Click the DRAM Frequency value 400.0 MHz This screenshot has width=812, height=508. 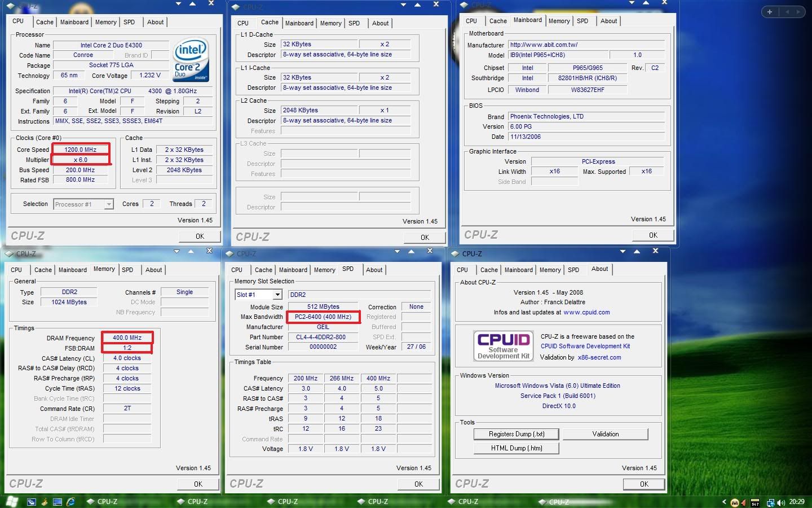(127, 338)
